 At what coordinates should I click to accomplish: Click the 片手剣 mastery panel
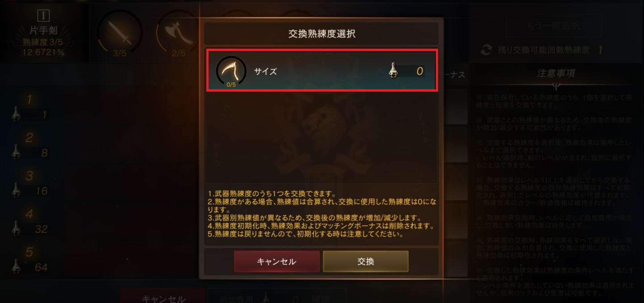(x=44, y=33)
